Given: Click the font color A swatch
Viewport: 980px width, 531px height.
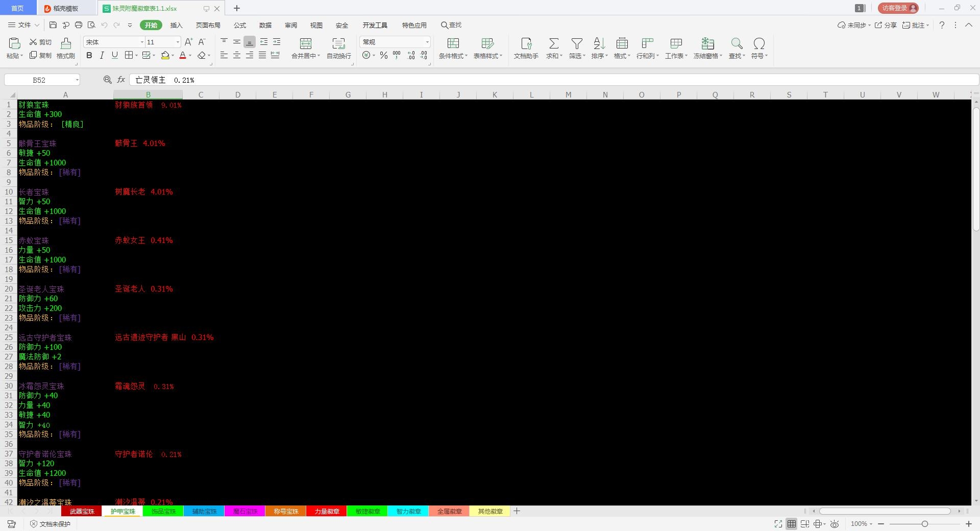Looking at the screenshot, I should coord(183,55).
